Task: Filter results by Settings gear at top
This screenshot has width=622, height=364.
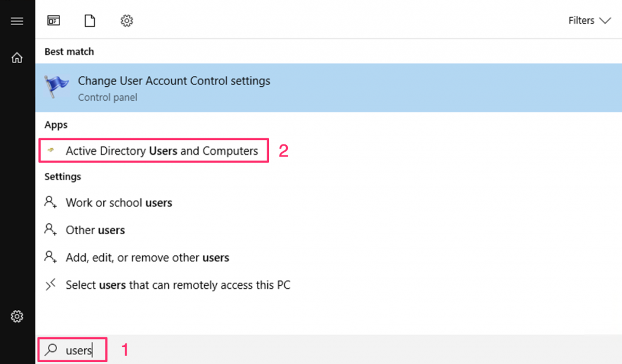Action: tap(126, 21)
